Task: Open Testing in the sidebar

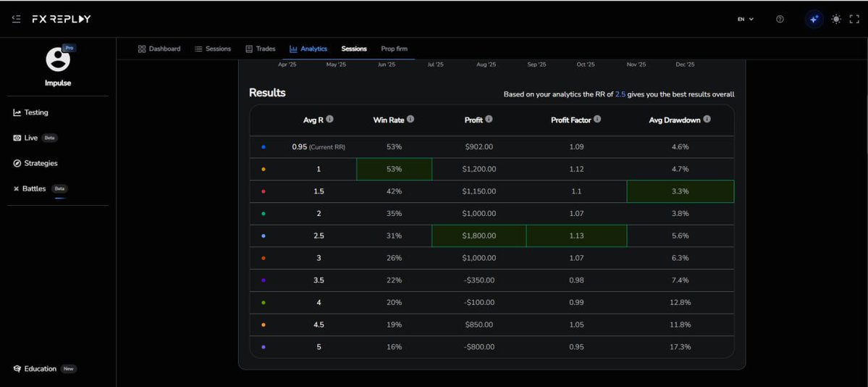Action: point(31,112)
